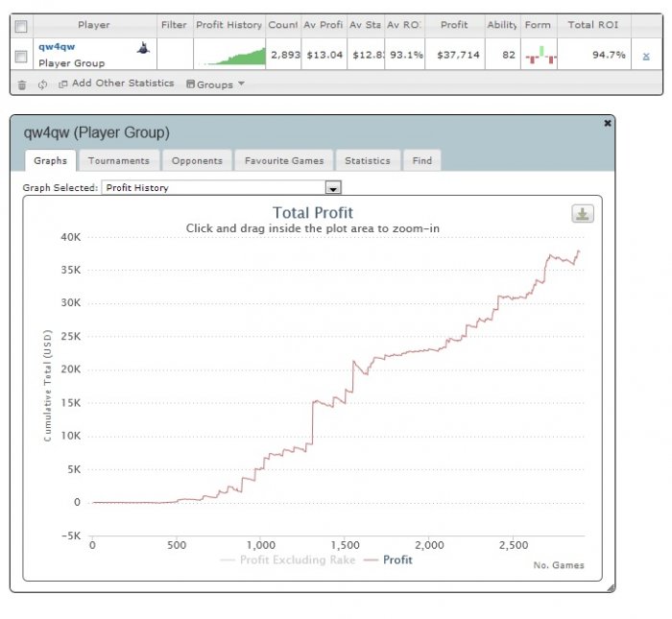Click the Player Group label under qw4qw
The image size is (672, 619).
point(72,63)
